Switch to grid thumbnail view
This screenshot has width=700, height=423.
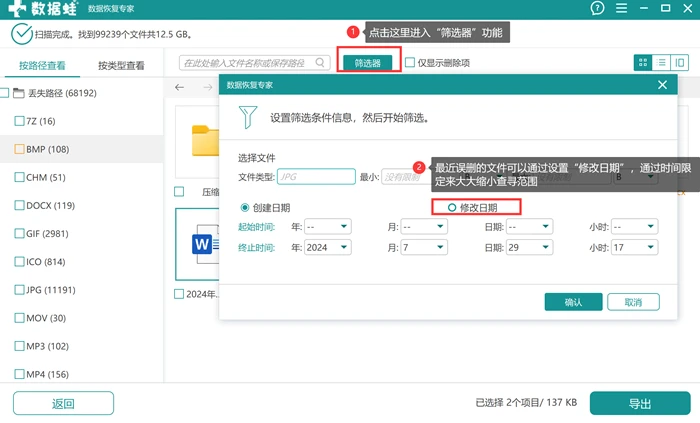[x=643, y=62]
